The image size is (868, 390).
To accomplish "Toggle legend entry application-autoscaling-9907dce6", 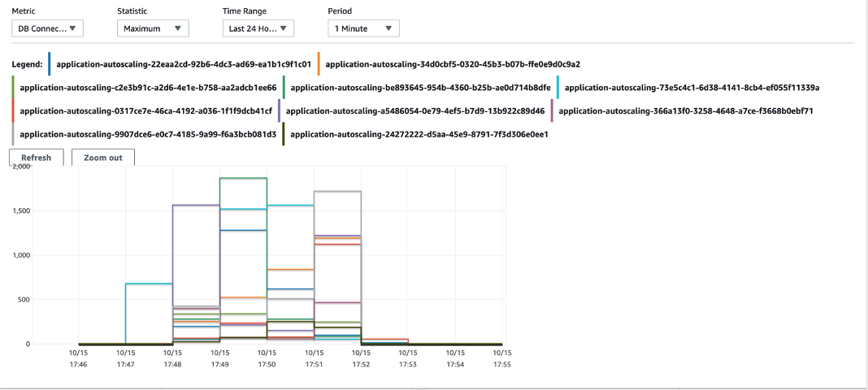I will tap(148, 134).
